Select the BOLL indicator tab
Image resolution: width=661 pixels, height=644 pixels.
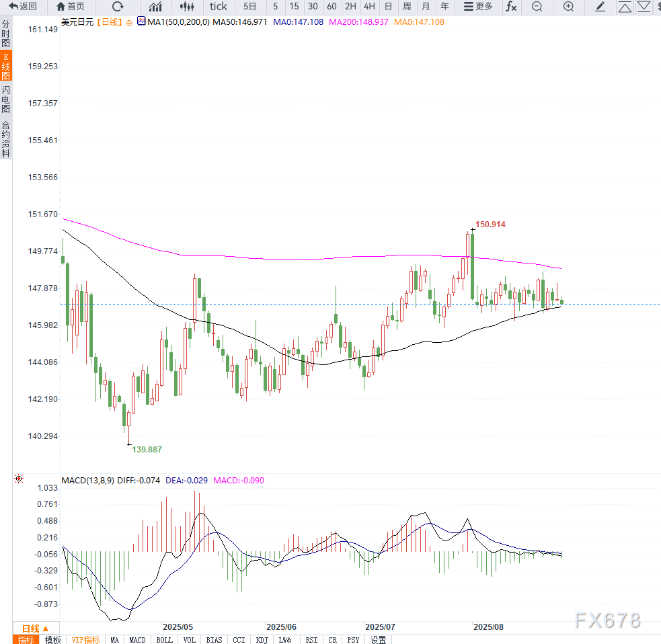(164, 639)
